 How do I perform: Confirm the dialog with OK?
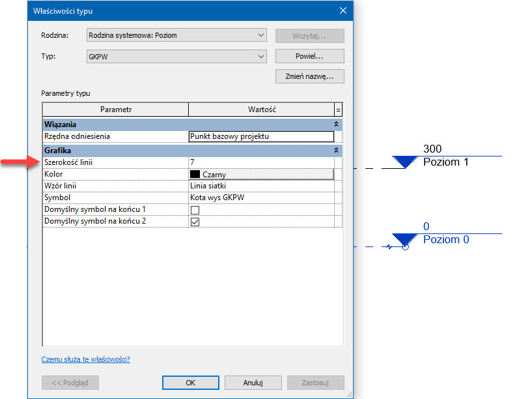190,383
